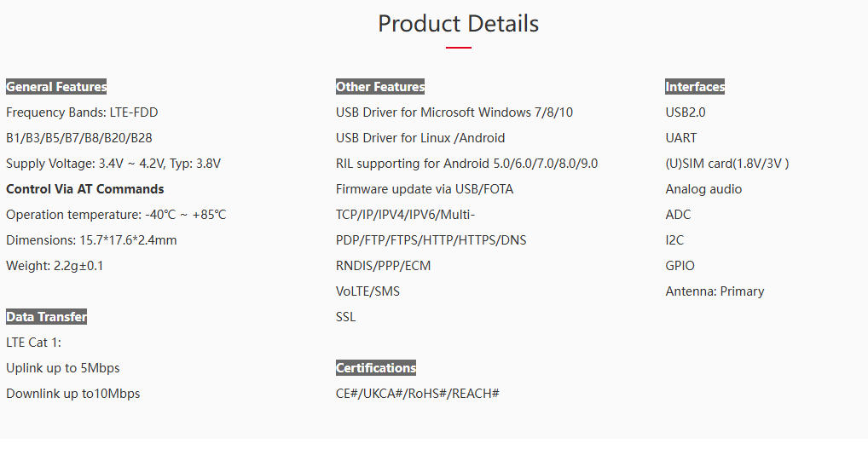Viewport: 868px width, 461px height.
Task: Click the CE#/UKCA#/RoHS#/REACH# certifications text
Action: 418,394
